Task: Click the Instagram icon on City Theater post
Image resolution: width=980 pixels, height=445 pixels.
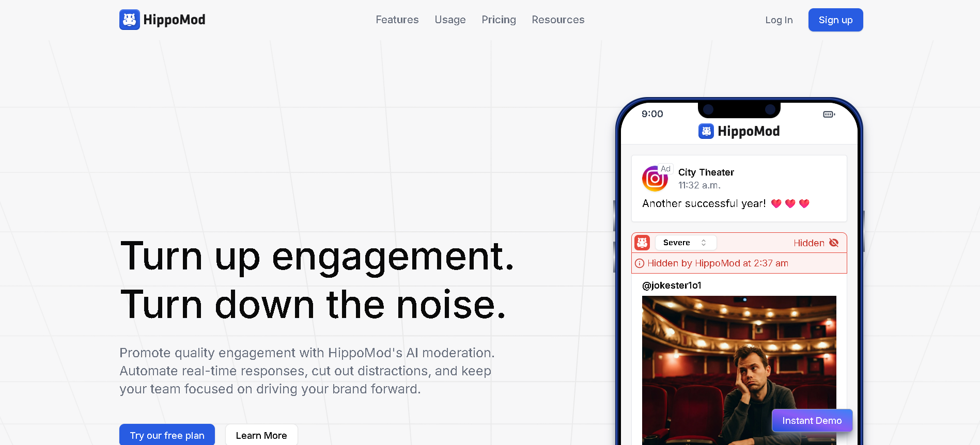Action: [655, 179]
